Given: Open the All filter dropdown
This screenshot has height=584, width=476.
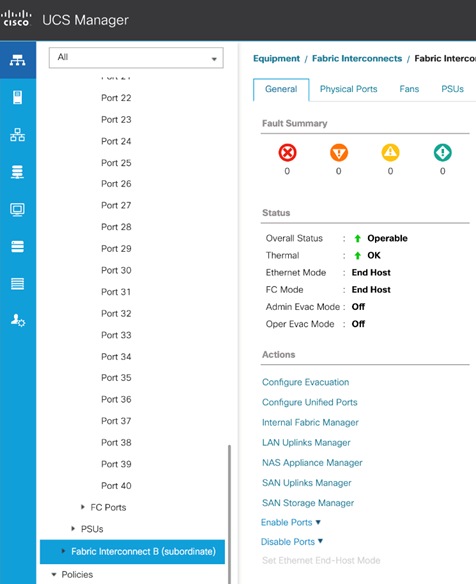Looking at the screenshot, I should [x=136, y=58].
